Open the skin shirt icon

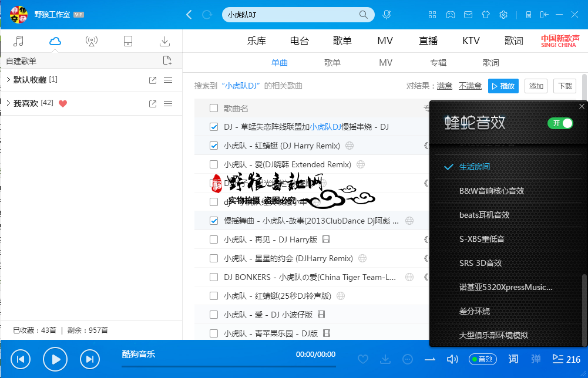486,15
